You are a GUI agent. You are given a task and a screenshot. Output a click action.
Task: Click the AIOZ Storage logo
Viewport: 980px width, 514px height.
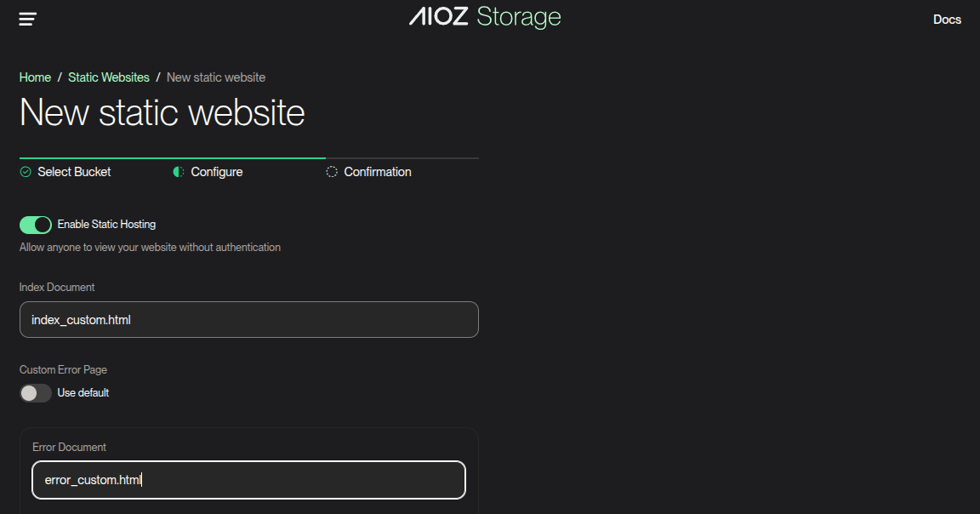coord(485,17)
